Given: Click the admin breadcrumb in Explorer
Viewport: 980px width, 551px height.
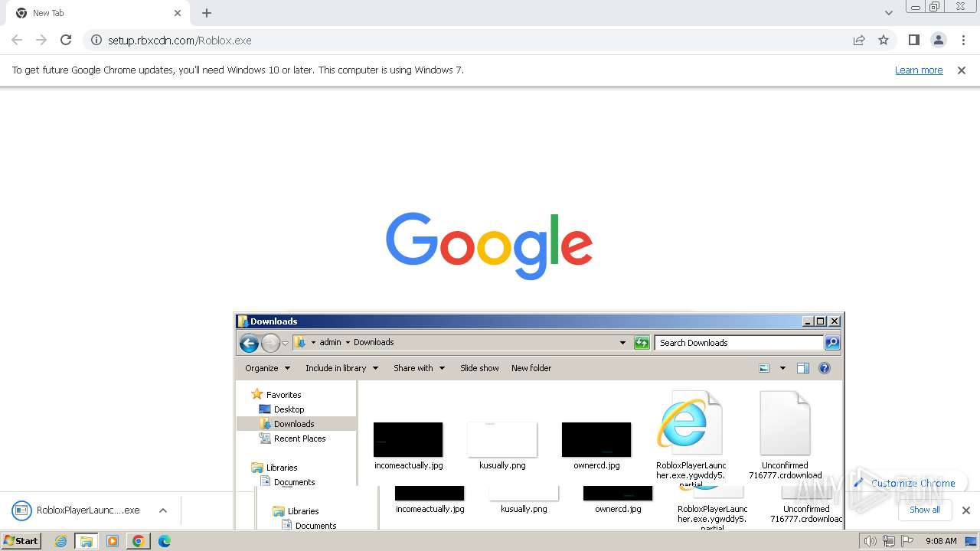Looking at the screenshot, I should click(x=330, y=342).
